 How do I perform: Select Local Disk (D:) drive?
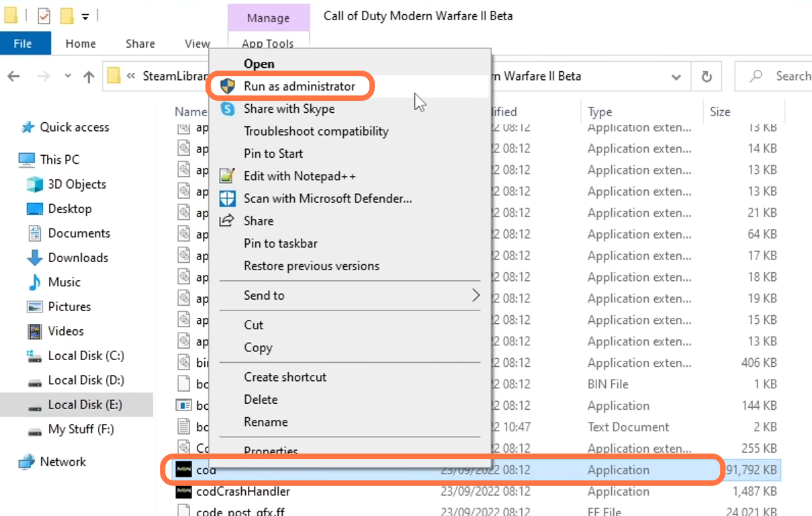pos(75,380)
